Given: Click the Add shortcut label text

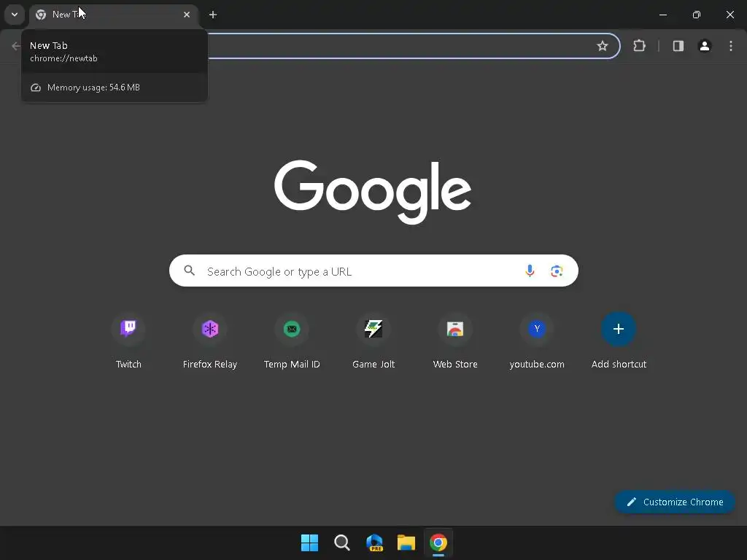Looking at the screenshot, I should click(x=619, y=365).
